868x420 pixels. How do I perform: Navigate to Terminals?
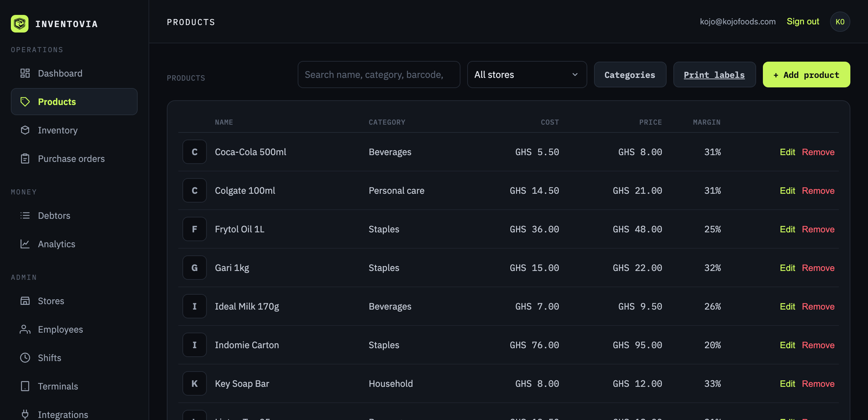pyautogui.click(x=74, y=386)
